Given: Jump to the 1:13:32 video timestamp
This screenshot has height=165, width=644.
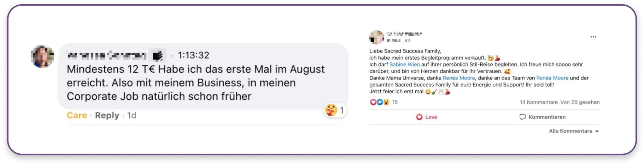Looking at the screenshot, I should click(x=193, y=55).
